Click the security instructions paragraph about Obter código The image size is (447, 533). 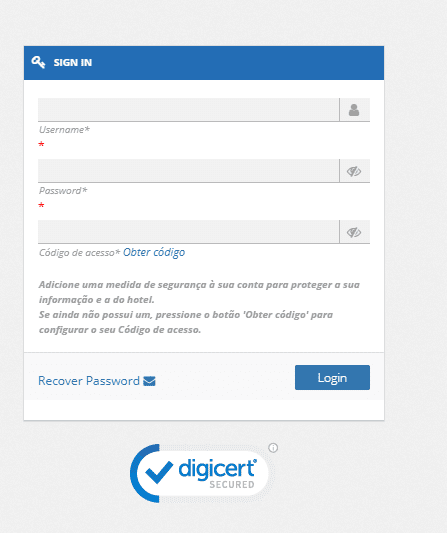coord(199,307)
